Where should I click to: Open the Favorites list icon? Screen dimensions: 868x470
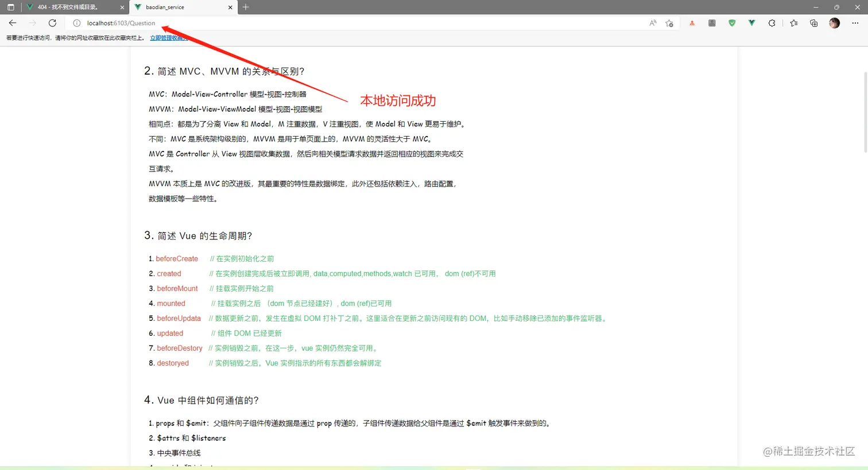pos(794,23)
